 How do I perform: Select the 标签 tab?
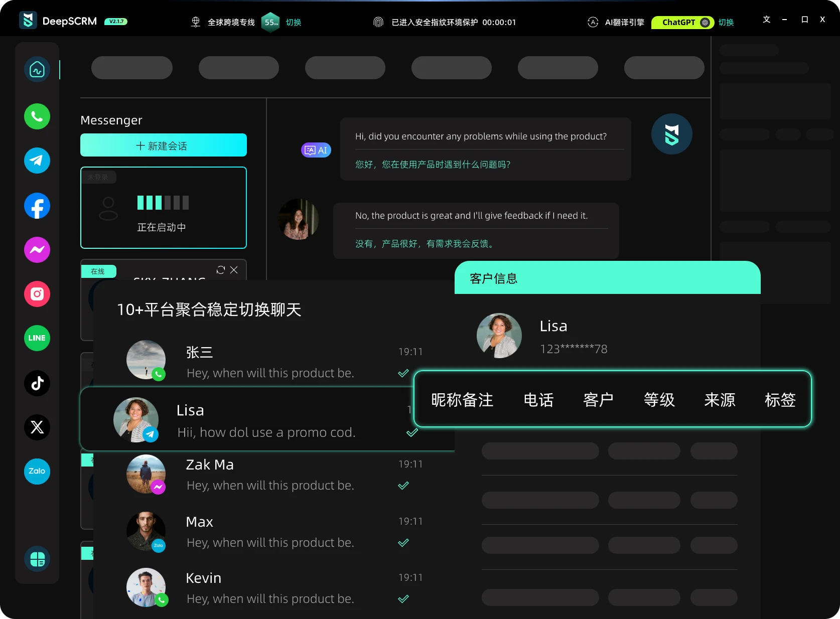click(780, 400)
